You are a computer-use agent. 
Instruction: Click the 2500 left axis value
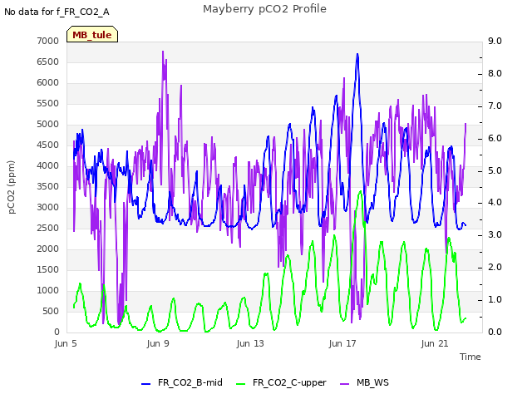click(x=48, y=228)
